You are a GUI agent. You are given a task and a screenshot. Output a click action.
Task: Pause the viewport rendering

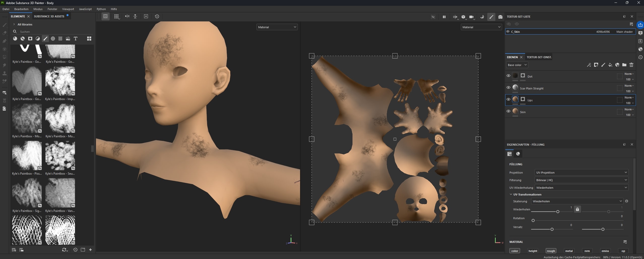pos(444,17)
